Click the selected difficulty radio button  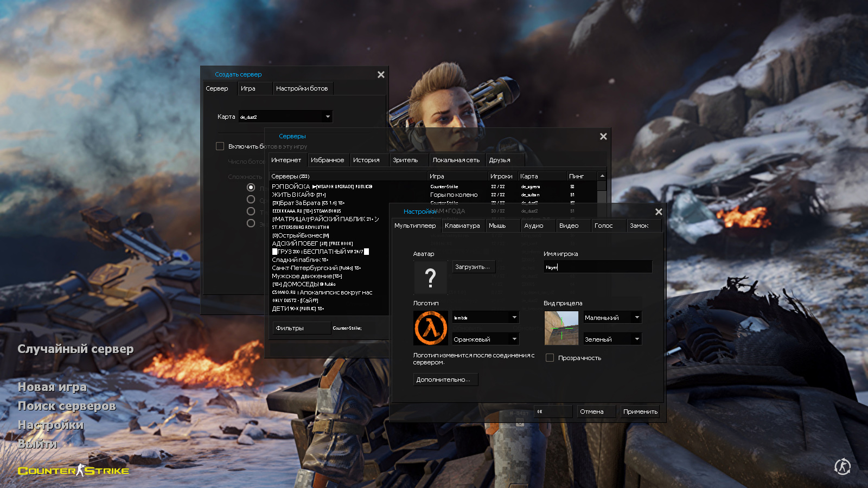pyautogui.click(x=251, y=187)
